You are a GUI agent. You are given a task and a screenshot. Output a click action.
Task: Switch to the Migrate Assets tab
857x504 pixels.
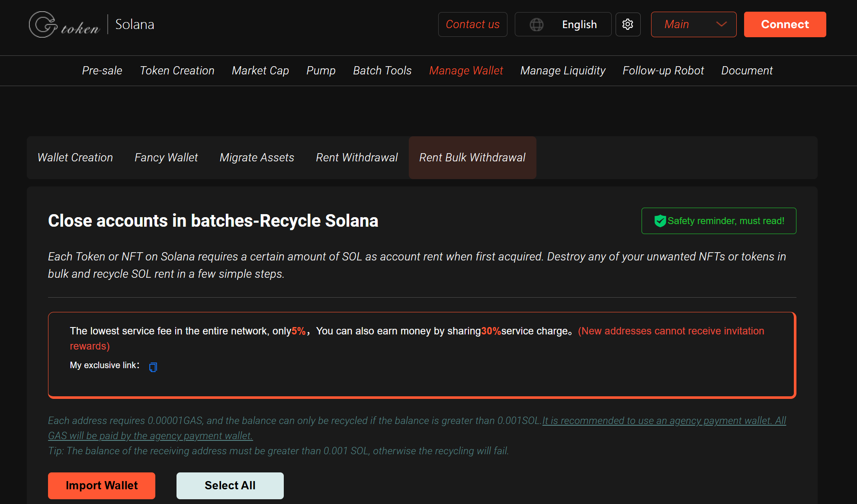pyautogui.click(x=257, y=157)
